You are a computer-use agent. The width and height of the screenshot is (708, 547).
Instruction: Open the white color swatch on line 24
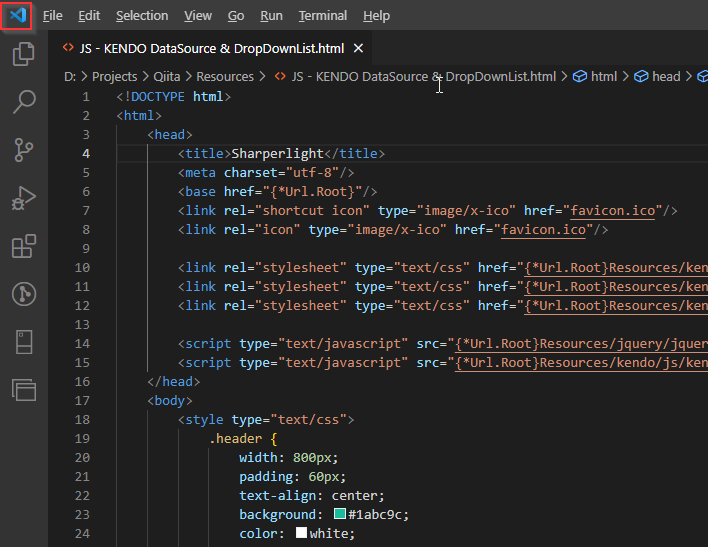pos(302,533)
